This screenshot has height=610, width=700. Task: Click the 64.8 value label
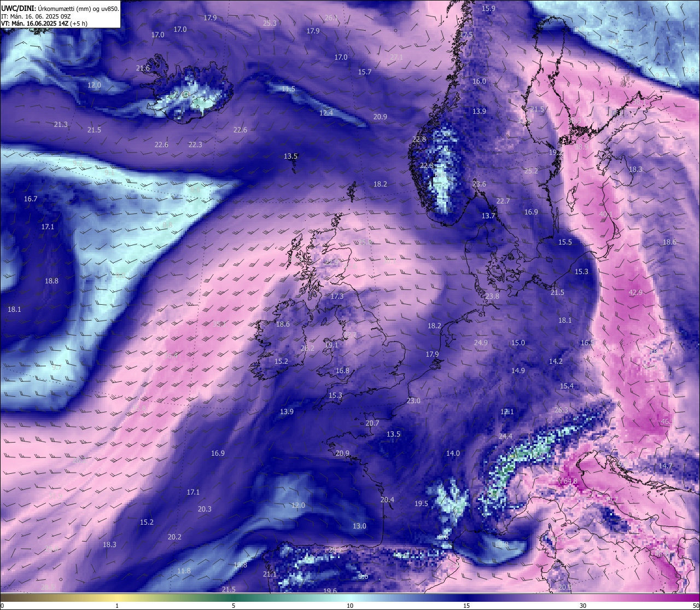pyautogui.click(x=570, y=481)
